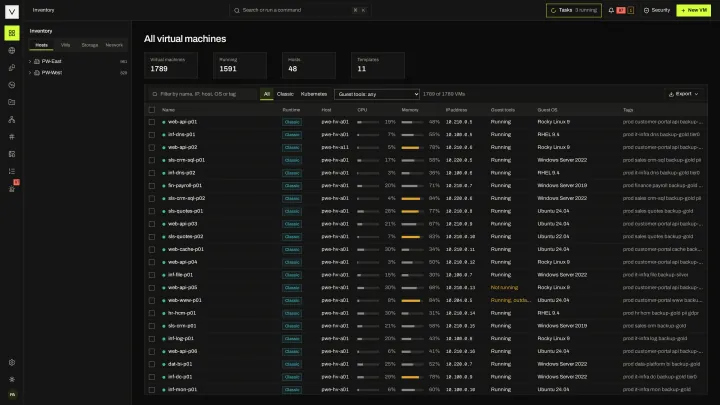Focus the filter by name input field
Image resolution: width=720 pixels, height=405 pixels.
click(203, 94)
